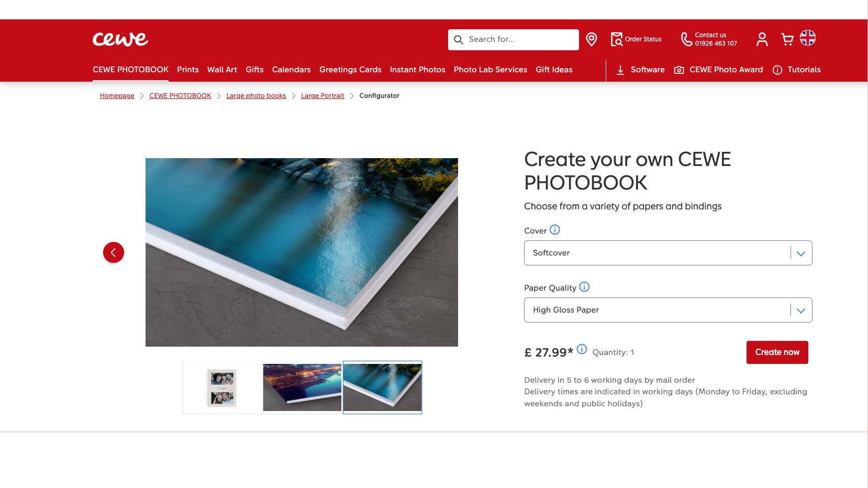Select the family photo cover thumbnail

222,387
